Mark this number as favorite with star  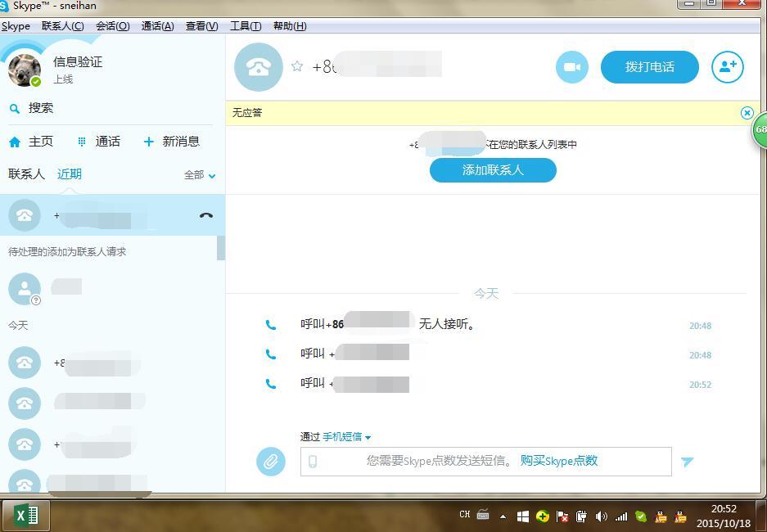pos(297,66)
